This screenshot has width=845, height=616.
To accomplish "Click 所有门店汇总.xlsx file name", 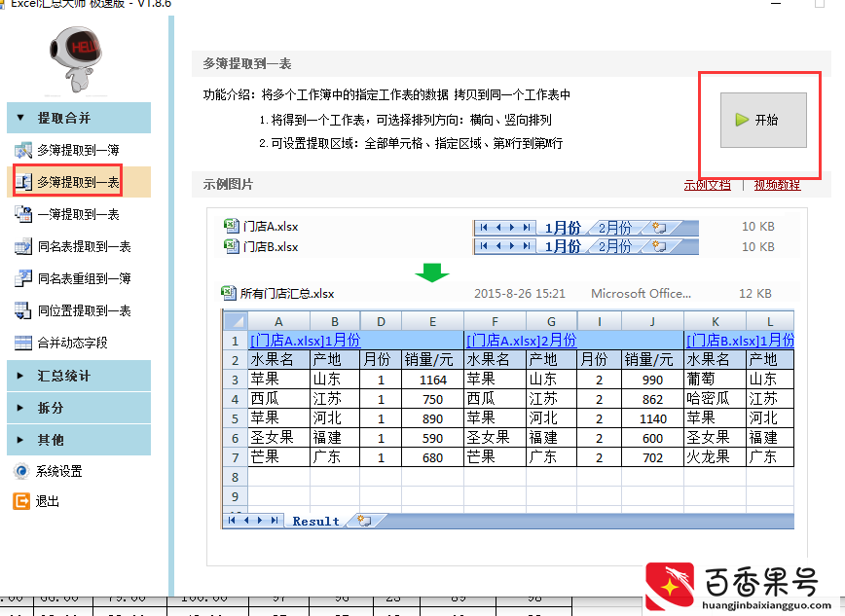I will click(286, 293).
